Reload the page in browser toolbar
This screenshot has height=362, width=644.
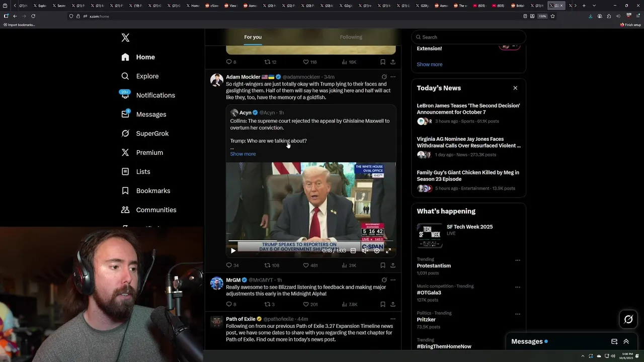pos(33,16)
